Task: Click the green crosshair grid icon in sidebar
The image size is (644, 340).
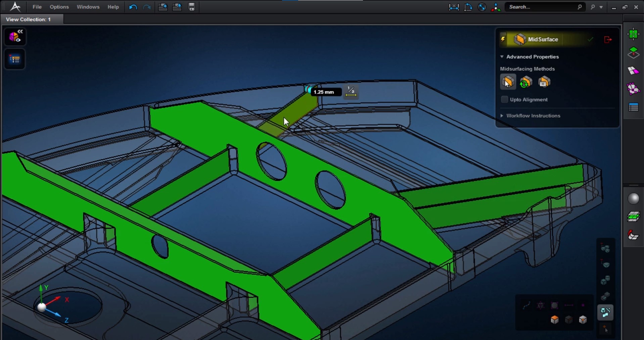Action: pos(633,34)
